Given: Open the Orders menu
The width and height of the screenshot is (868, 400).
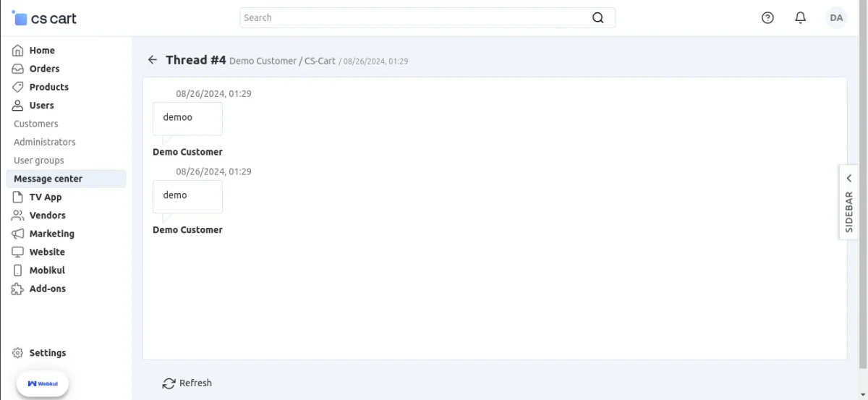Looking at the screenshot, I should tap(44, 69).
